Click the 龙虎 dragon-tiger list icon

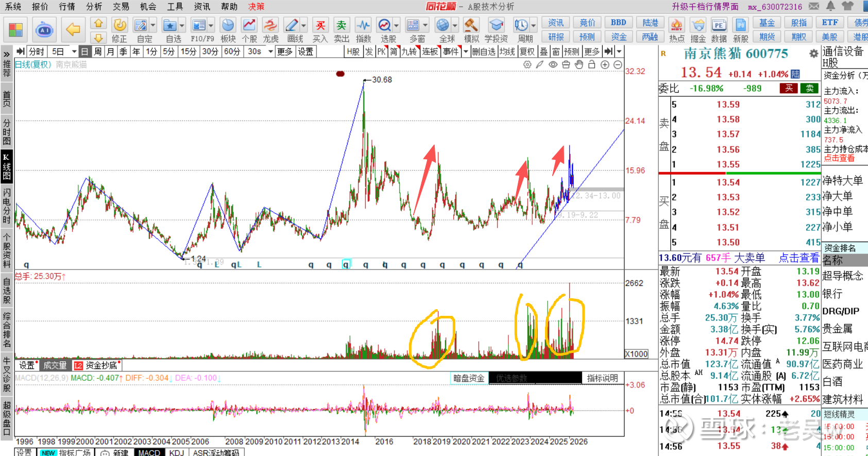click(x=270, y=30)
